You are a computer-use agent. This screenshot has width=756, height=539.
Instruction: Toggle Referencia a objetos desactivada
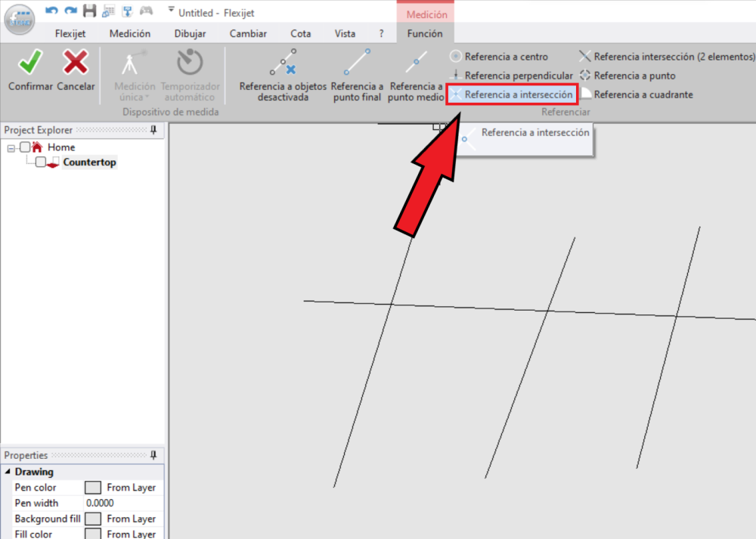click(x=283, y=75)
